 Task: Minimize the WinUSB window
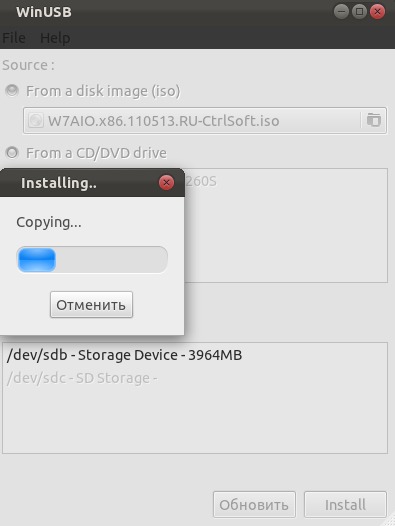(341, 12)
